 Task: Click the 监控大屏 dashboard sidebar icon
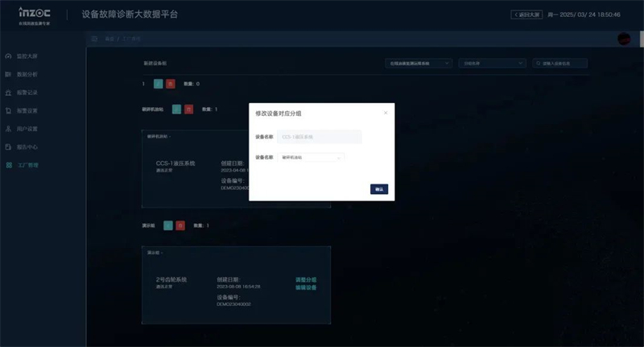[x=9, y=56]
